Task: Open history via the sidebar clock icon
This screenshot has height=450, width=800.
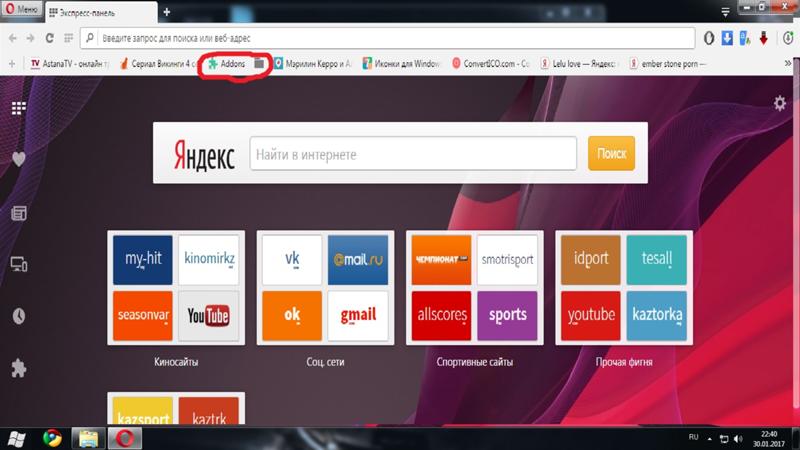Action: (19, 316)
